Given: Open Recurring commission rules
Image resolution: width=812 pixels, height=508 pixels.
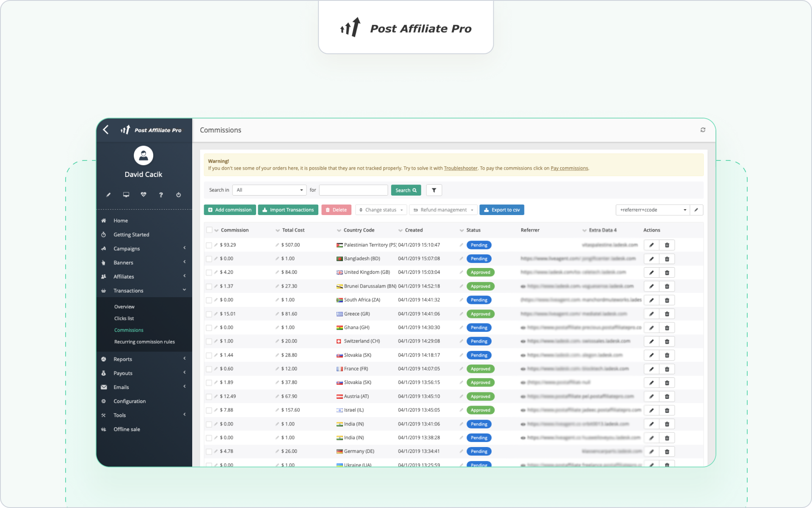Looking at the screenshot, I should (x=144, y=342).
